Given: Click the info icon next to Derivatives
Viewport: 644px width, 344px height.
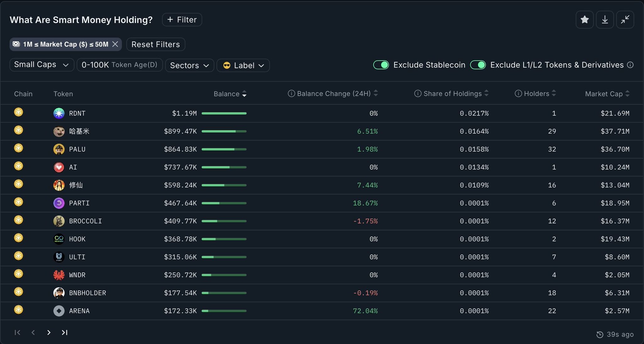Looking at the screenshot, I should (630, 65).
